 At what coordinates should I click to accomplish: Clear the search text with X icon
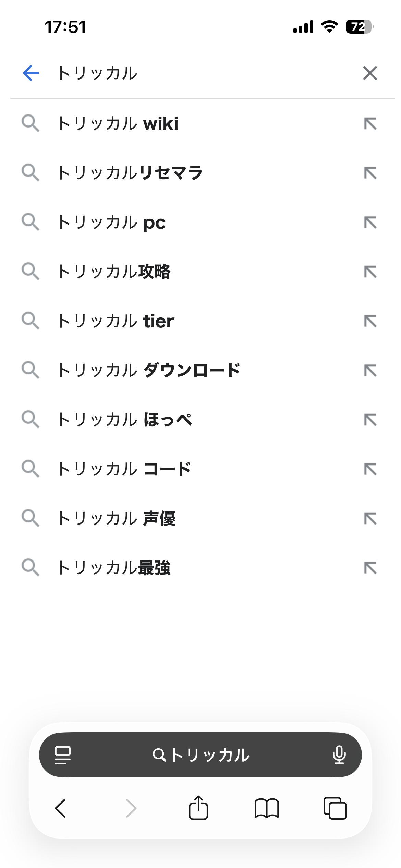click(x=370, y=73)
